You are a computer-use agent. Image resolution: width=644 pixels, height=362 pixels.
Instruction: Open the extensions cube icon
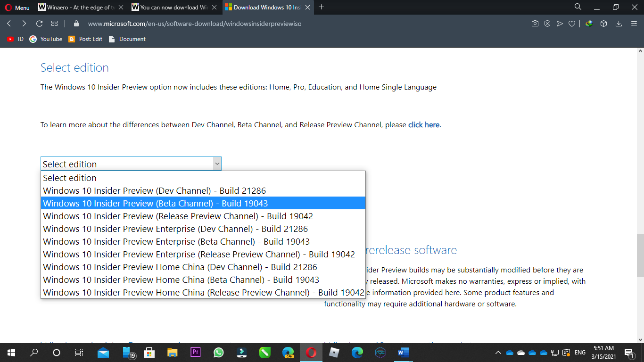pyautogui.click(x=603, y=24)
